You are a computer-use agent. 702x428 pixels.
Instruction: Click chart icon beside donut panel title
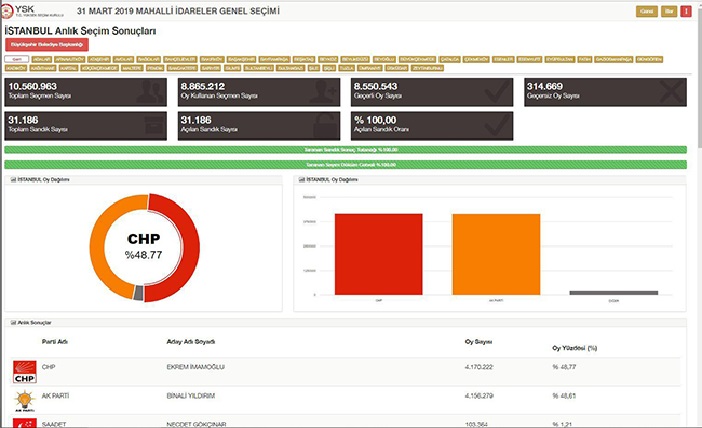click(x=12, y=180)
